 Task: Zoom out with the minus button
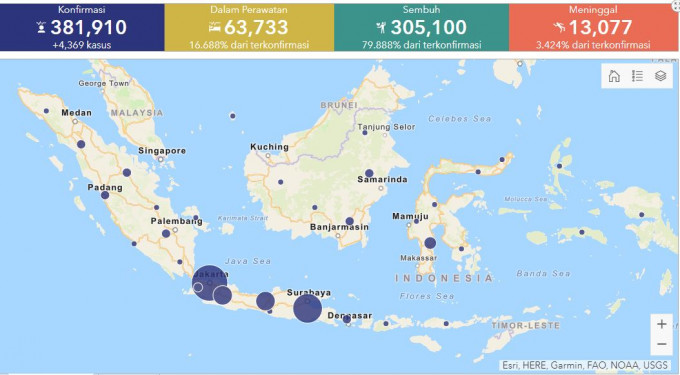click(661, 344)
